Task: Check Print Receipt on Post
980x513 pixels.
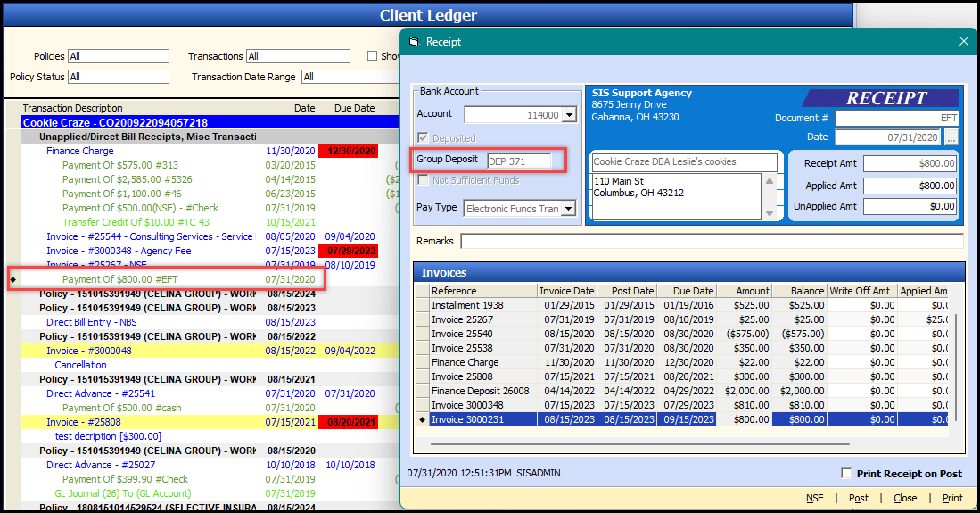Action: click(x=846, y=474)
